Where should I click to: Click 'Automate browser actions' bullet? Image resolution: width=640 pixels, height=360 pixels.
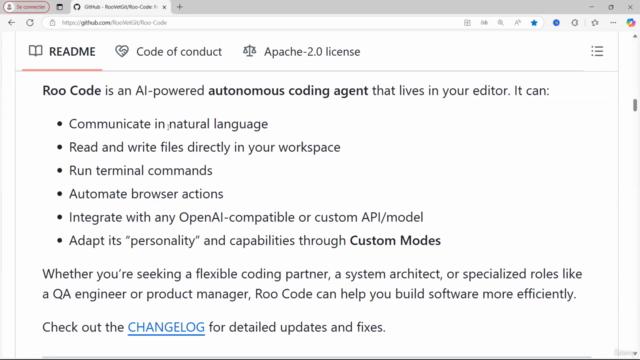pos(146,193)
